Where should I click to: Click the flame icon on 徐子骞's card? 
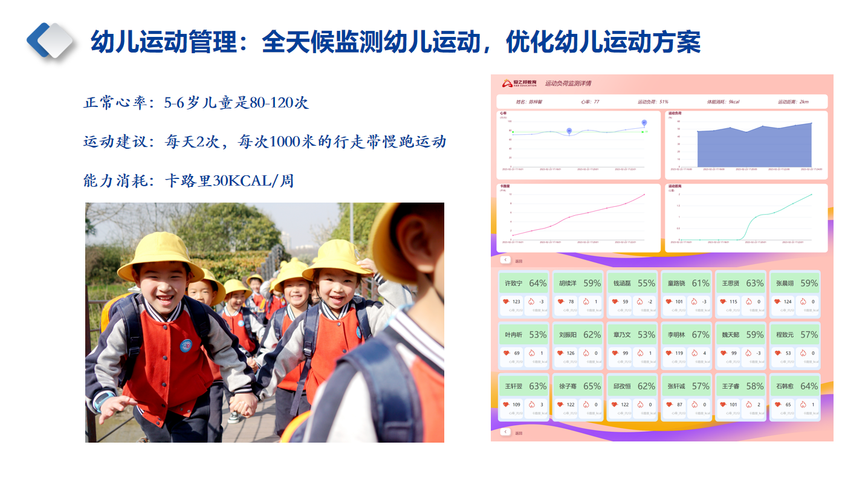586,405
